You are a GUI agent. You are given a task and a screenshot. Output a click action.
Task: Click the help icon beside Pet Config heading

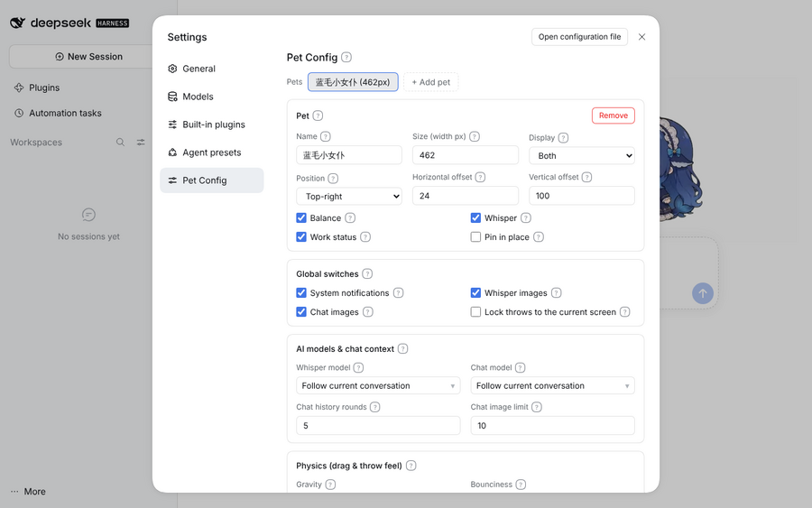(x=346, y=58)
